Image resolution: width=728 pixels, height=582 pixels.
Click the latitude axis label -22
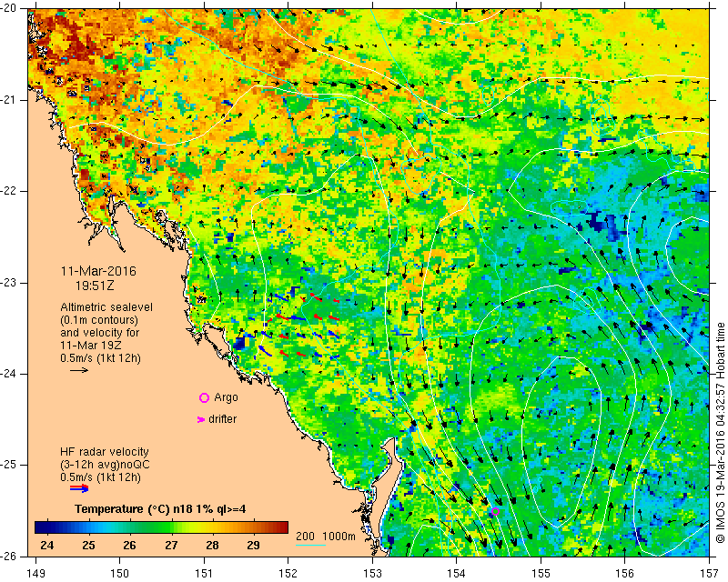click(x=9, y=191)
